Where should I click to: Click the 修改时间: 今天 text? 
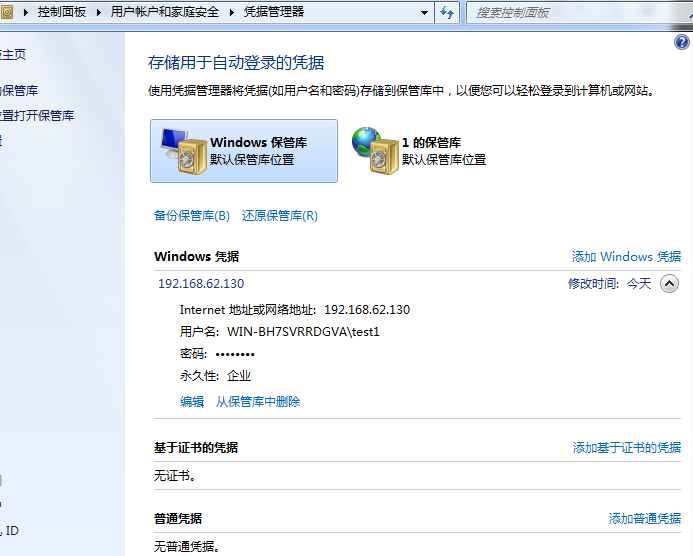609,284
